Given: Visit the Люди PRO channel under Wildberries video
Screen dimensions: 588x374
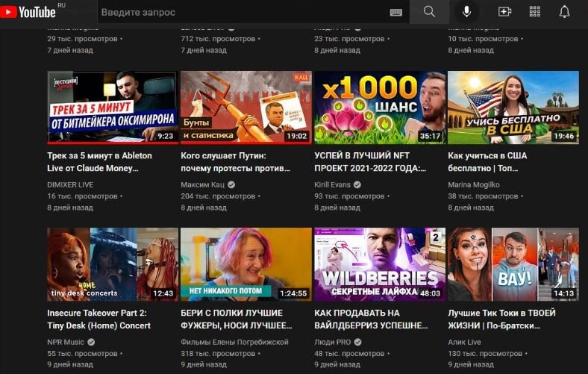Looking at the screenshot, I should [x=332, y=342].
